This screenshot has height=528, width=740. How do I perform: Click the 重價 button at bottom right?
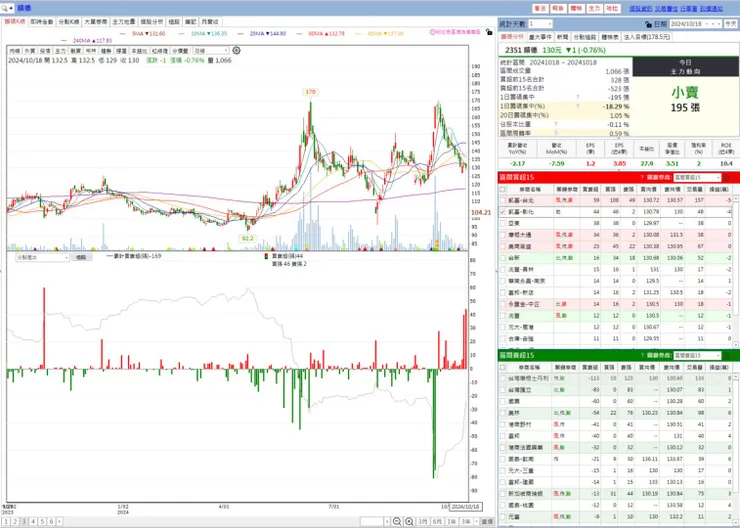click(487, 521)
